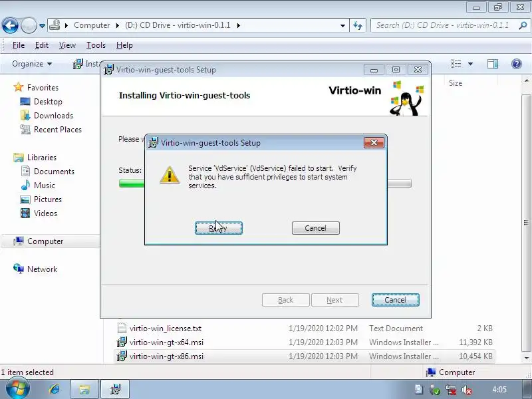532x399 pixels.
Task: Change your view icon in the toolbar
Action: [456, 64]
